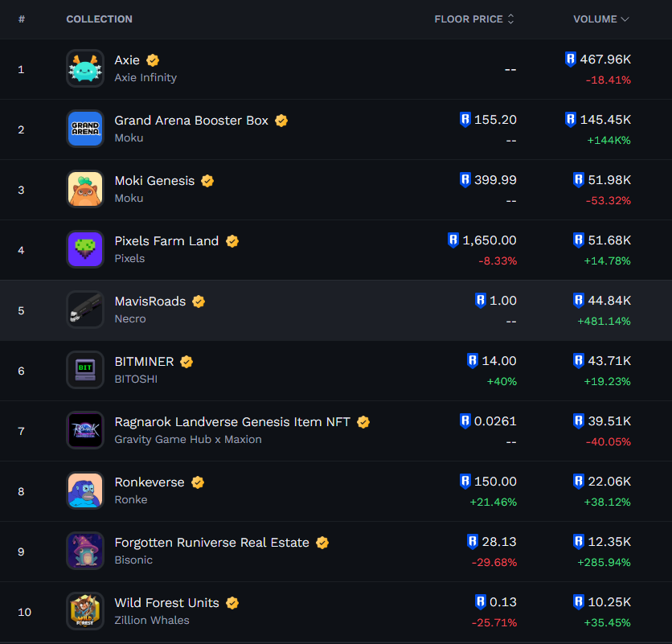Image resolution: width=672 pixels, height=644 pixels.
Task: Click Axie Infinity creator name
Action: point(145,78)
